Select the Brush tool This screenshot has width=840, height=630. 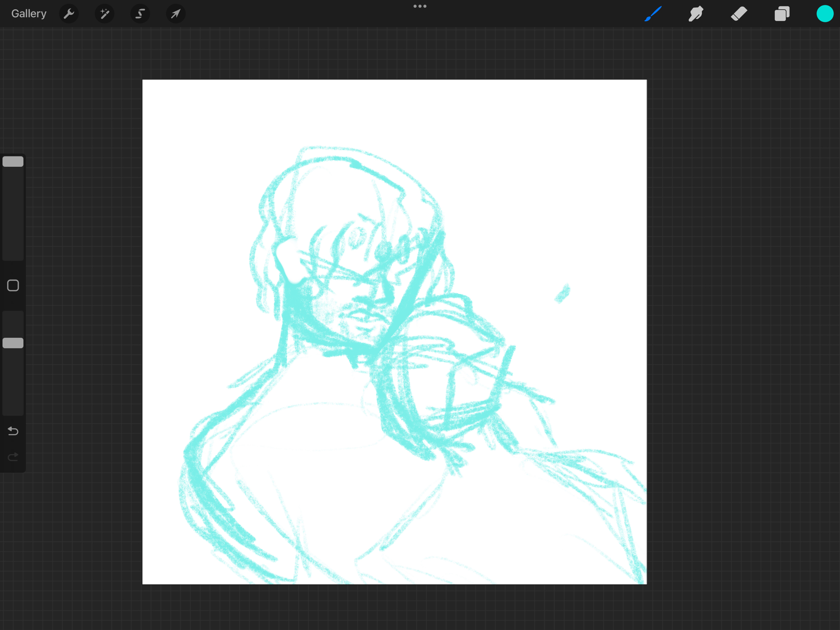653,14
